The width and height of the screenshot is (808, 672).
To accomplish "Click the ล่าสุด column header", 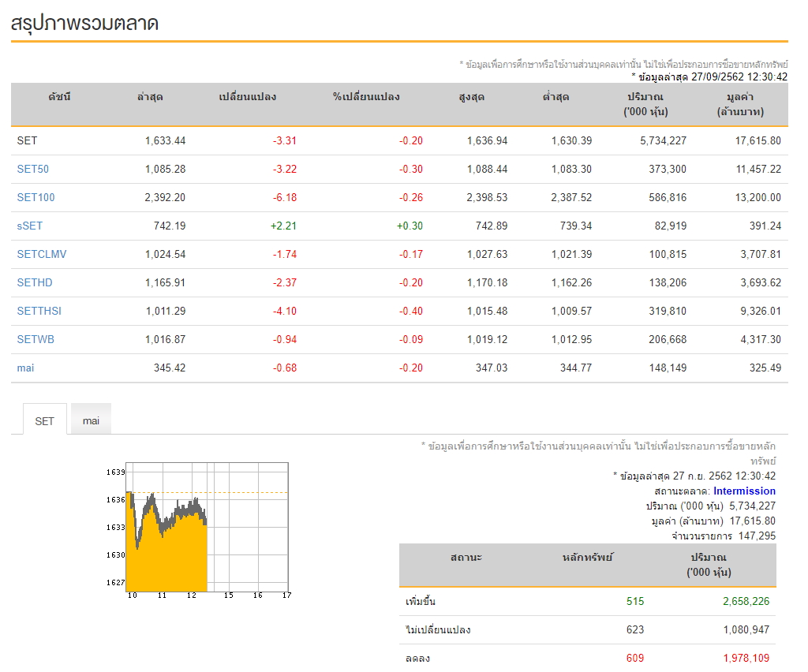I will (x=150, y=97).
